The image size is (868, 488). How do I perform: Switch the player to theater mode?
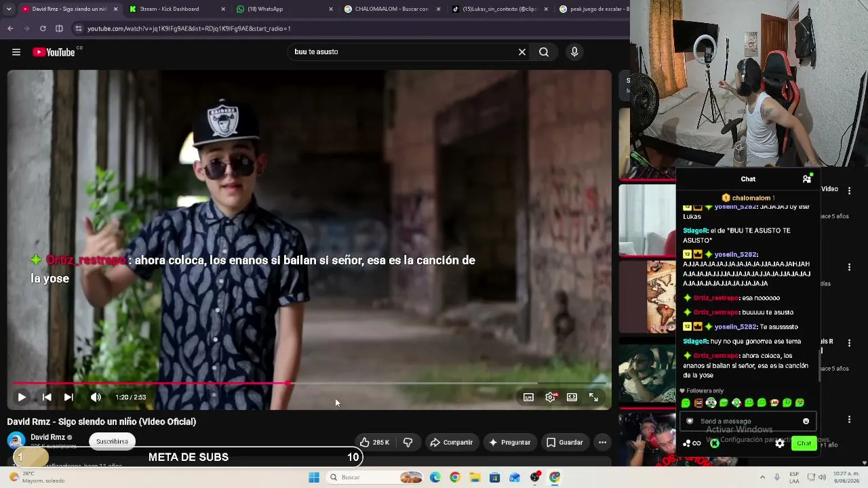[572, 397]
